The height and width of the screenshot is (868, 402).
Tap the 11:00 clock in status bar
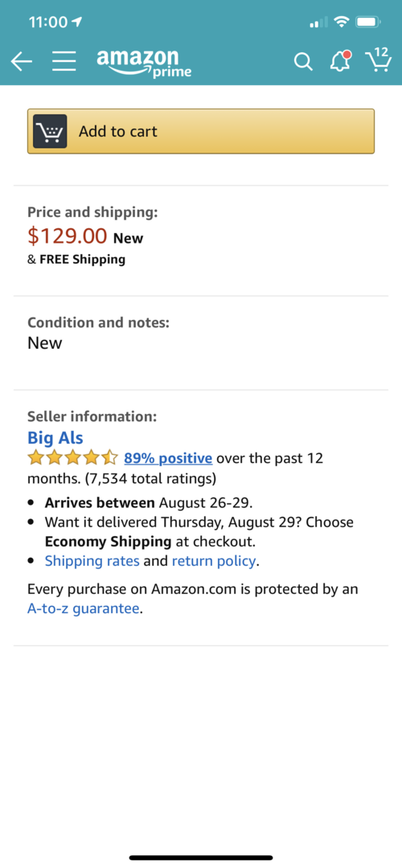[x=47, y=23]
